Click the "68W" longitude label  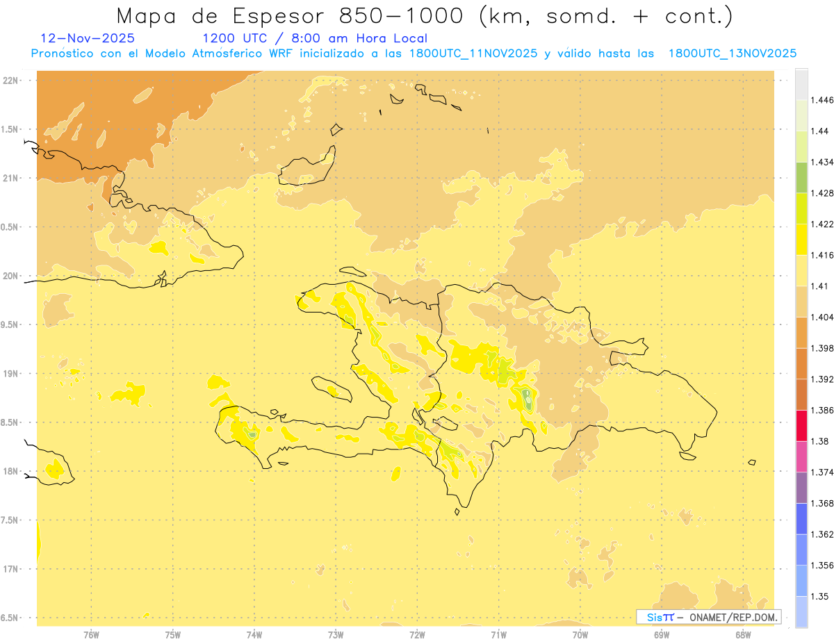click(743, 634)
